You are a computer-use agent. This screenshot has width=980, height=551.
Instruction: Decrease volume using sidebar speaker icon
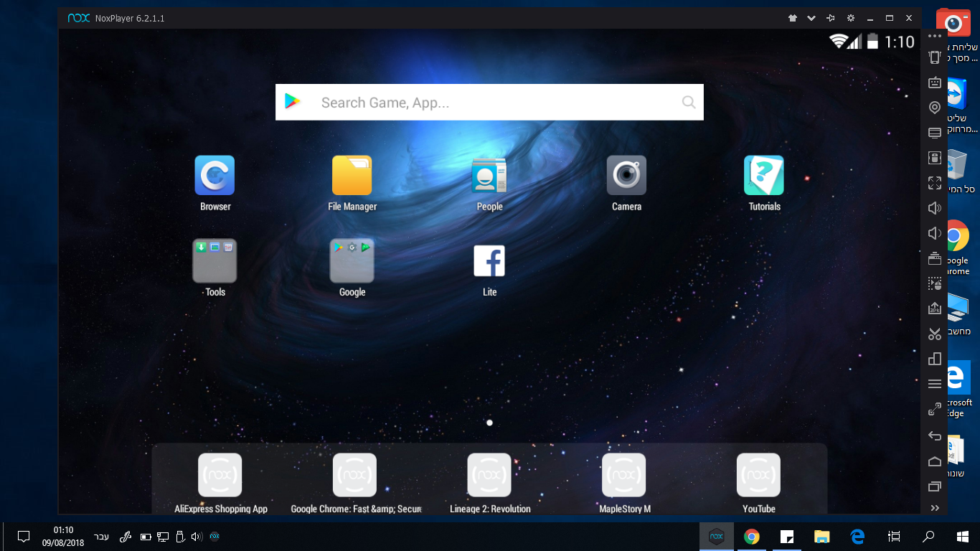point(934,233)
